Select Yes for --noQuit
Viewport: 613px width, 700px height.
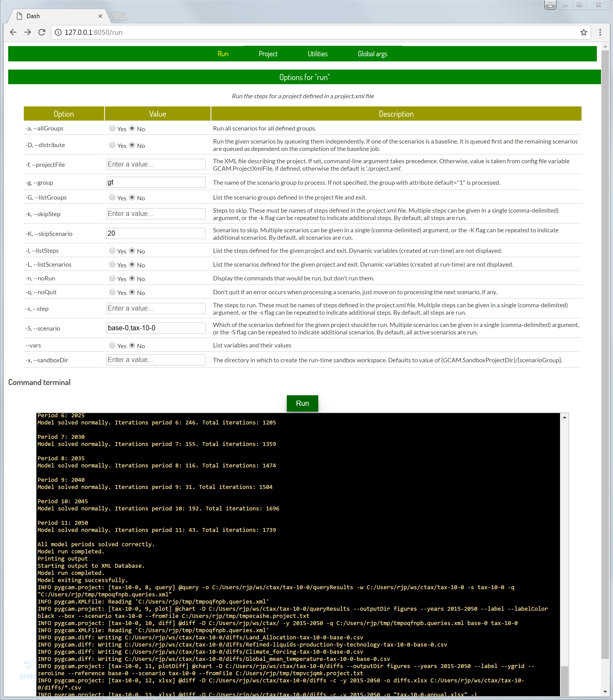[x=112, y=292]
